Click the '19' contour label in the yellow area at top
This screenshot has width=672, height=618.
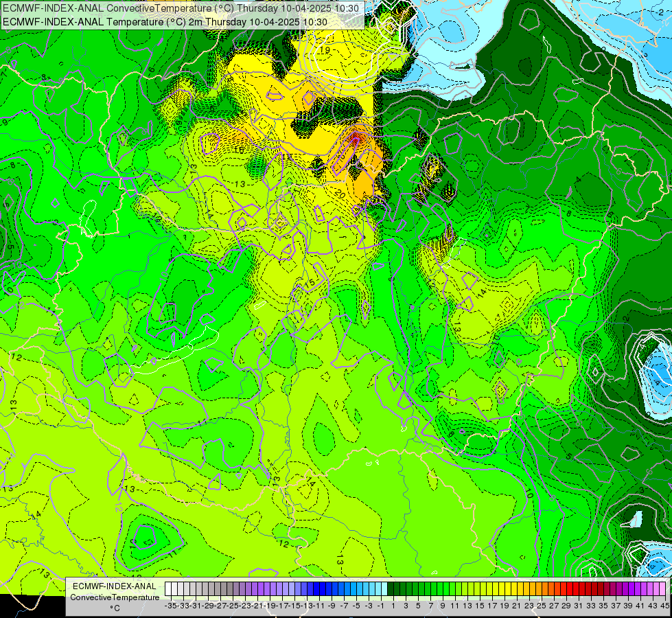point(325,50)
